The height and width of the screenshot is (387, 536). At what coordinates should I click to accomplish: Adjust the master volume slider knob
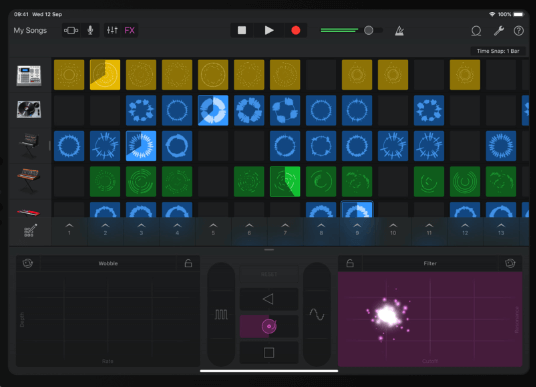pos(368,30)
